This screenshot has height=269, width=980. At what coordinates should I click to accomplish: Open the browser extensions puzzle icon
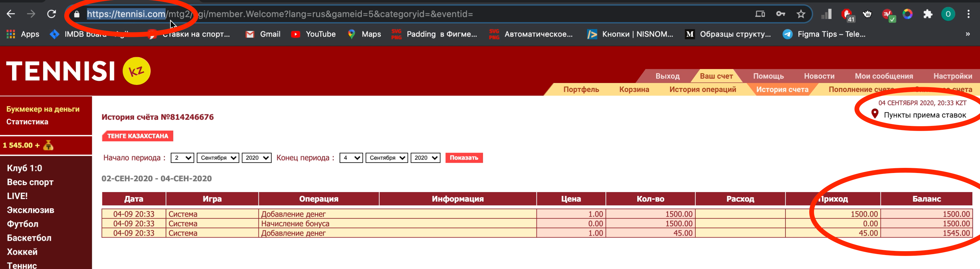tap(928, 14)
